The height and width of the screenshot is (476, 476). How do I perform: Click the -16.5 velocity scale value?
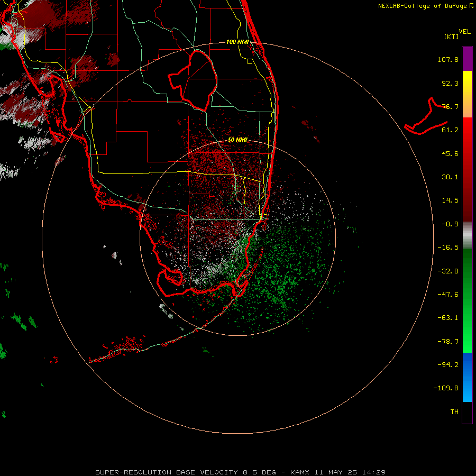click(448, 248)
